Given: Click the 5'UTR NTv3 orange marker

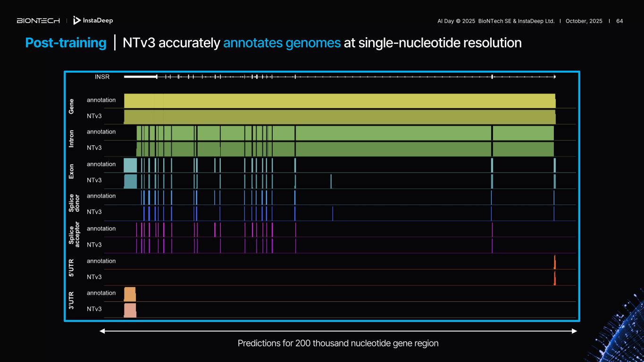Looking at the screenshot, I should [x=555, y=279].
